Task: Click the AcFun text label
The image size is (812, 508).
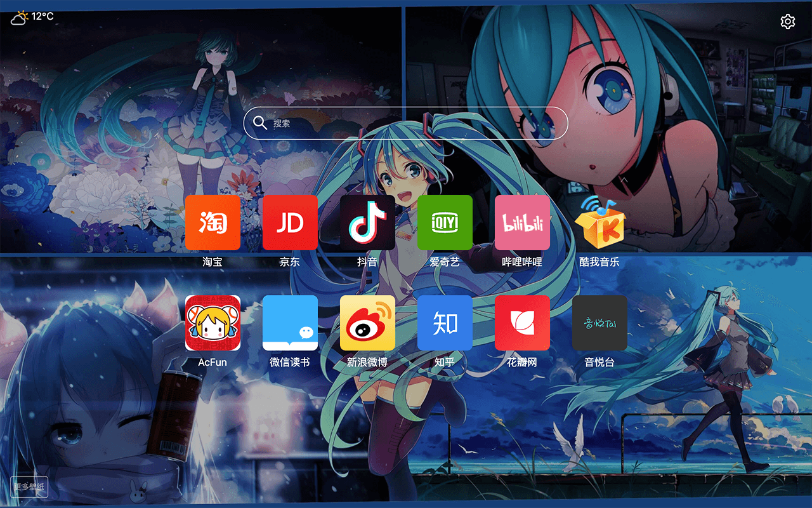Action: click(213, 362)
